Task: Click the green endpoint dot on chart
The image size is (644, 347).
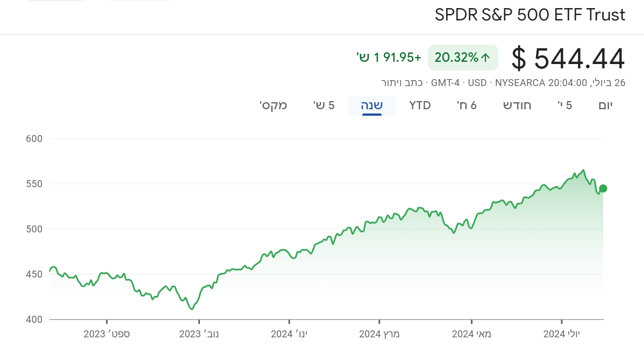Action: pyautogui.click(x=603, y=188)
